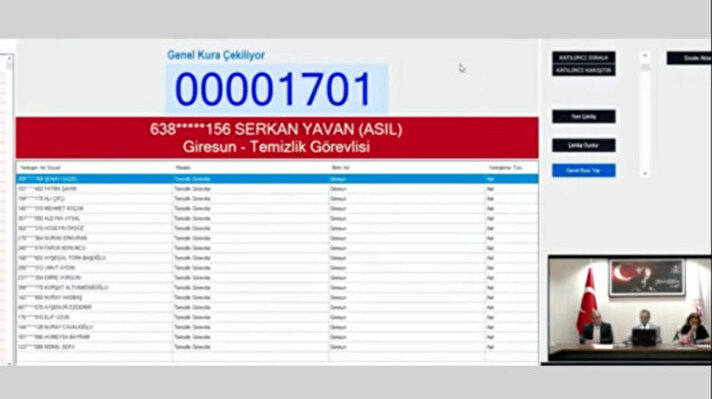712x399 pixels.
Task: Click the KATILIMCI KARIŞTIR button
Action: (583, 70)
